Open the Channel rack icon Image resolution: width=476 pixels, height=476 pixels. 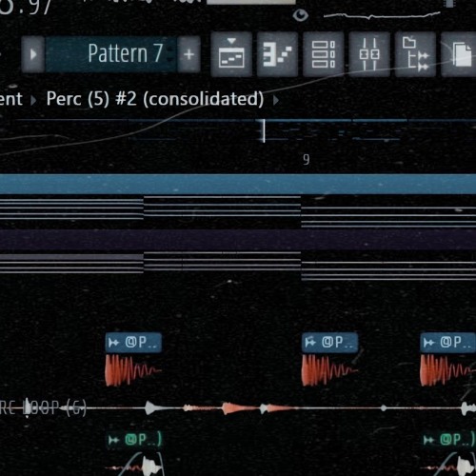(x=323, y=54)
